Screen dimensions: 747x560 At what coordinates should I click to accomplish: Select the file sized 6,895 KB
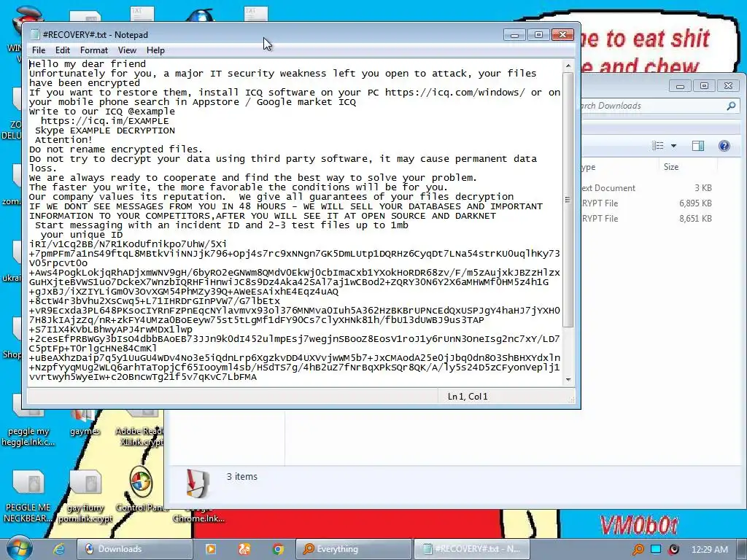649,203
